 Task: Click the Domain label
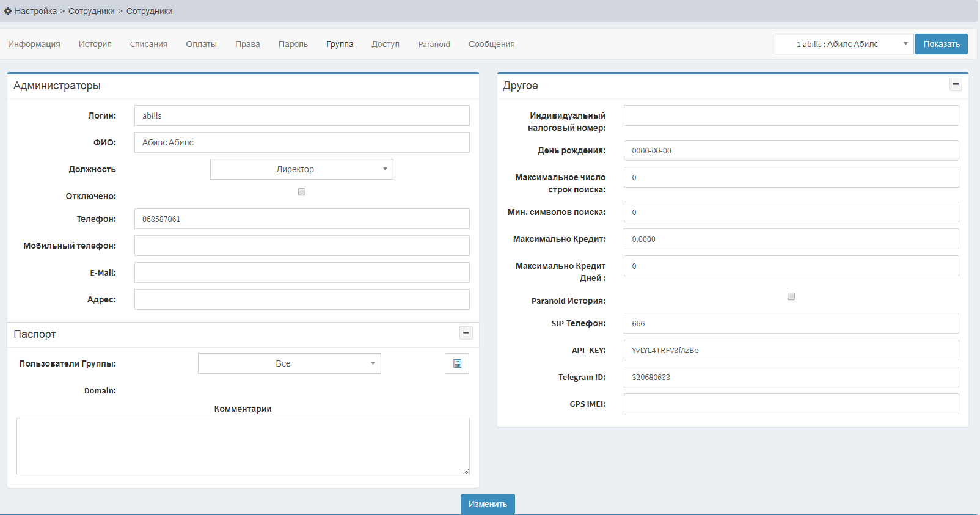click(100, 390)
